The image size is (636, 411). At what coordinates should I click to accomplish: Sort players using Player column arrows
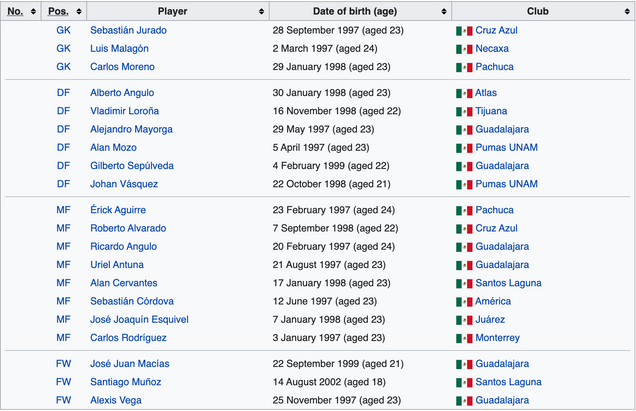click(260, 11)
